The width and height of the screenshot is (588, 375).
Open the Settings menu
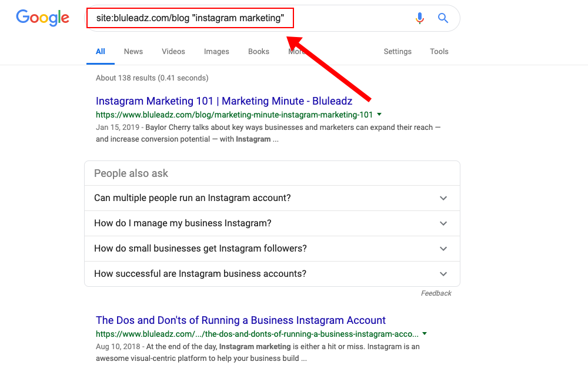point(397,52)
